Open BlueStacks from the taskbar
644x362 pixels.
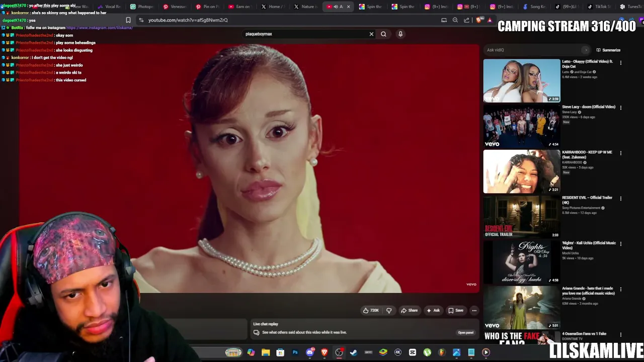(383, 352)
